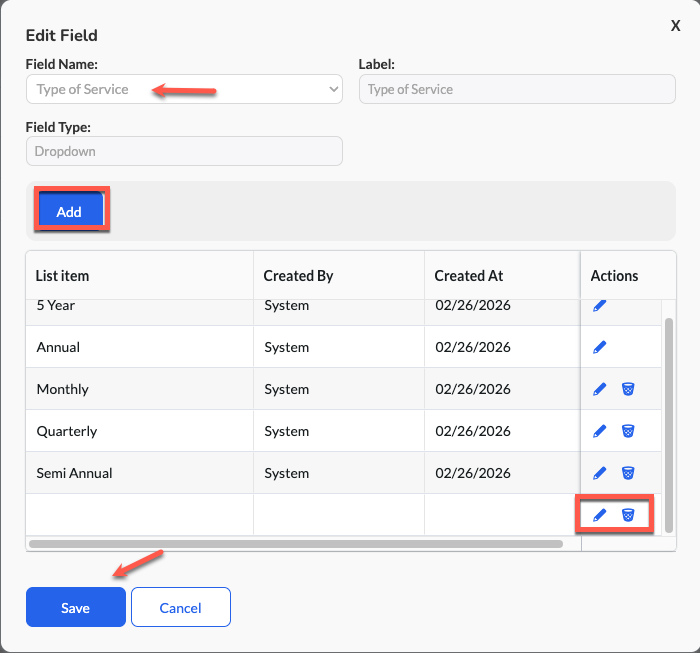700x653 pixels.
Task: Click the date in the Quarterly row
Action: (x=473, y=431)
